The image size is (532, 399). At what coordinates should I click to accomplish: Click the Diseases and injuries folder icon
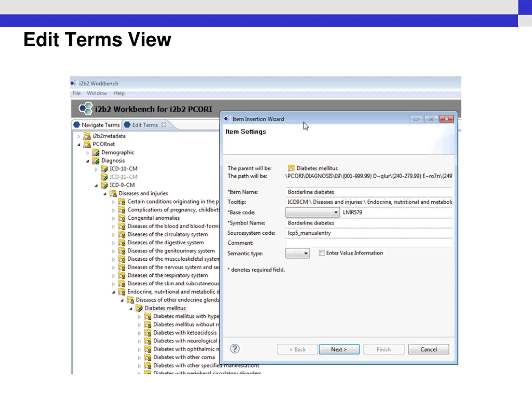click(x=113, y=193)
